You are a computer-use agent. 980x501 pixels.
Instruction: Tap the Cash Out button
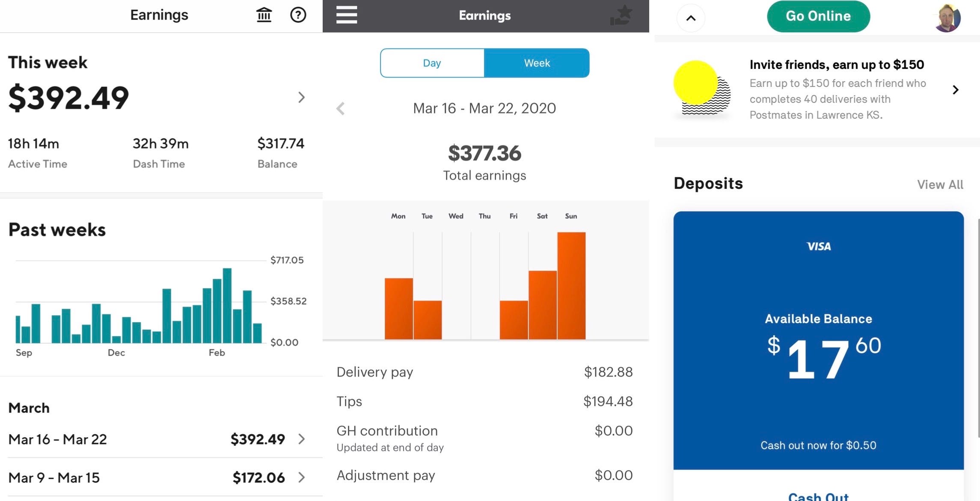pyautogui.click(x=818, y=496)
